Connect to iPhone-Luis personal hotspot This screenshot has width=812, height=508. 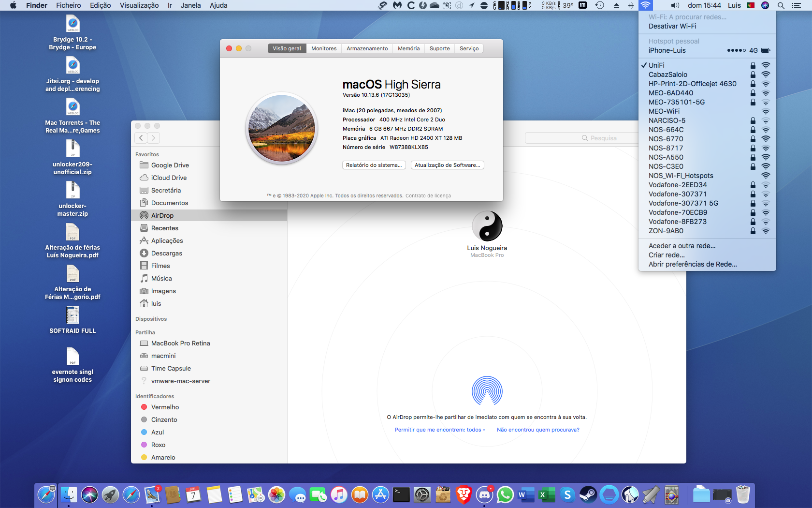tap(707, 50)
